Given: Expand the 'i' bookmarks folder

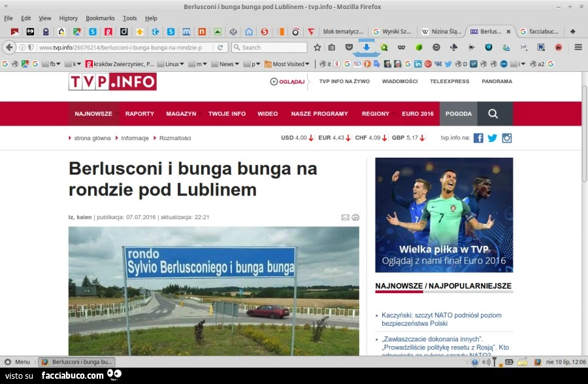Looking at the screenshot, I should pos(518,64).
